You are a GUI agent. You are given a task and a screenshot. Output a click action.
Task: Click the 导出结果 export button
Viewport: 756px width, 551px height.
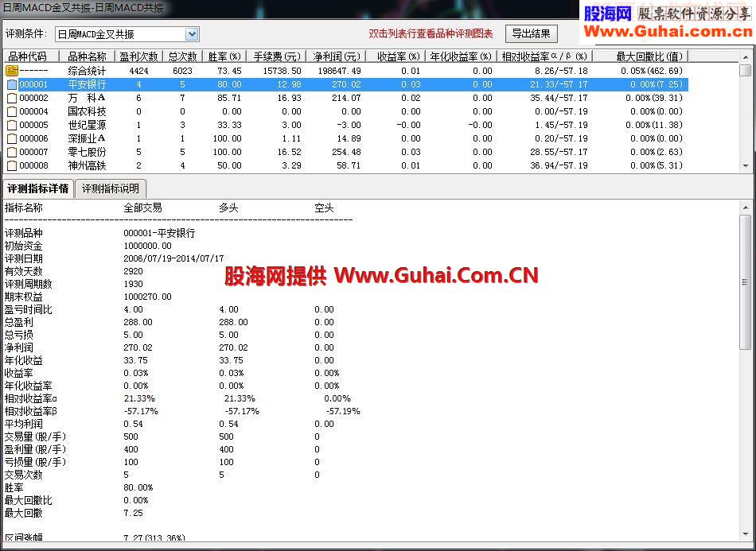[531, 33]
